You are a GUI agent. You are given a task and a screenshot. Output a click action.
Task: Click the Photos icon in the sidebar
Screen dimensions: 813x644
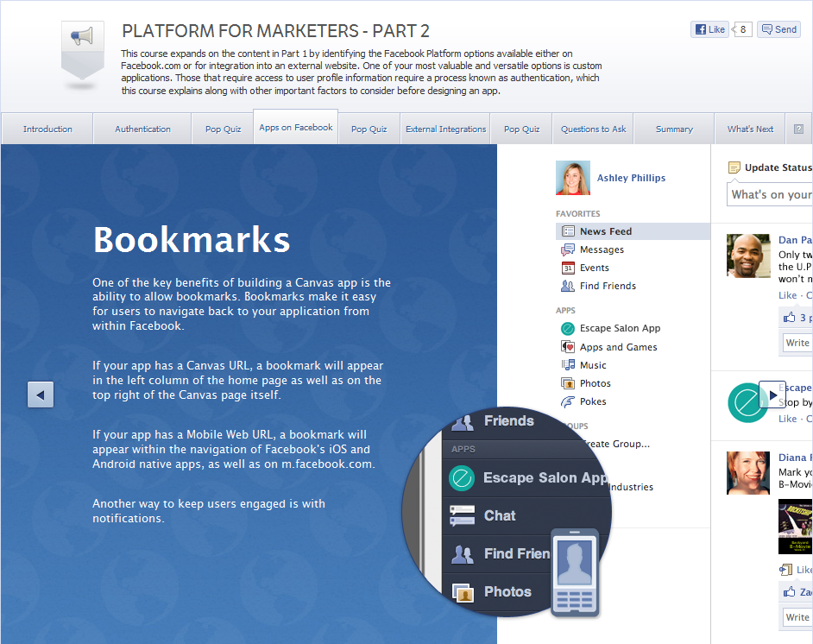point(568,383)
